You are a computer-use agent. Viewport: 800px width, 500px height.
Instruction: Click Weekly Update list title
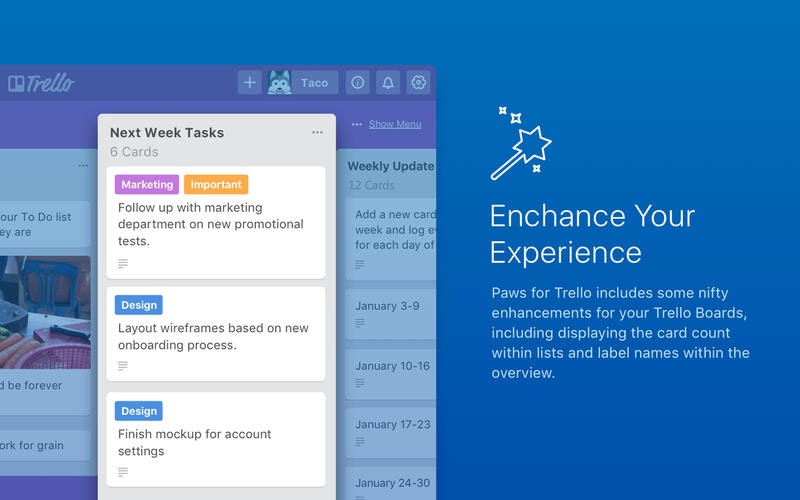(x=391, y=166)
